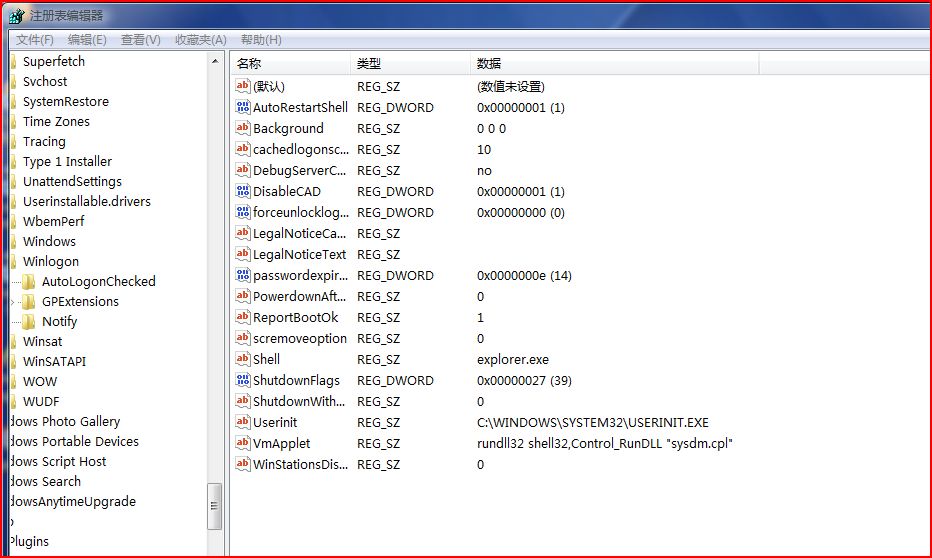Image resolution: width=932 pixels, height=558 pixels.
Task: Select the Photo Gallery tree entry
Action: click(65, 421)
